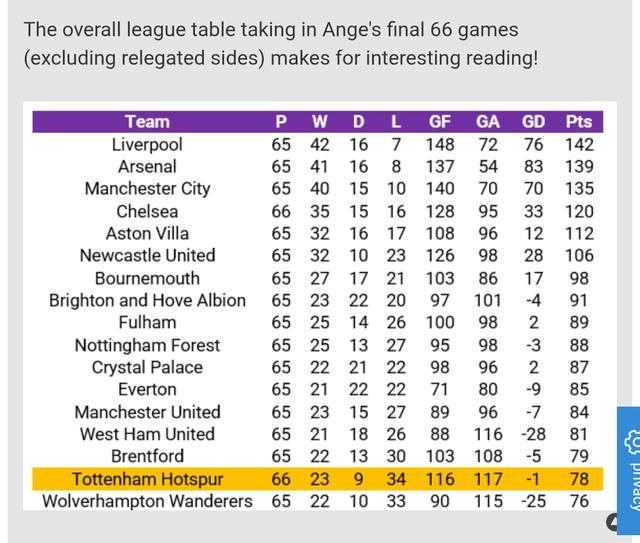Click the Team column header
This screenshot has width=640, height=543.
(147, 122)
